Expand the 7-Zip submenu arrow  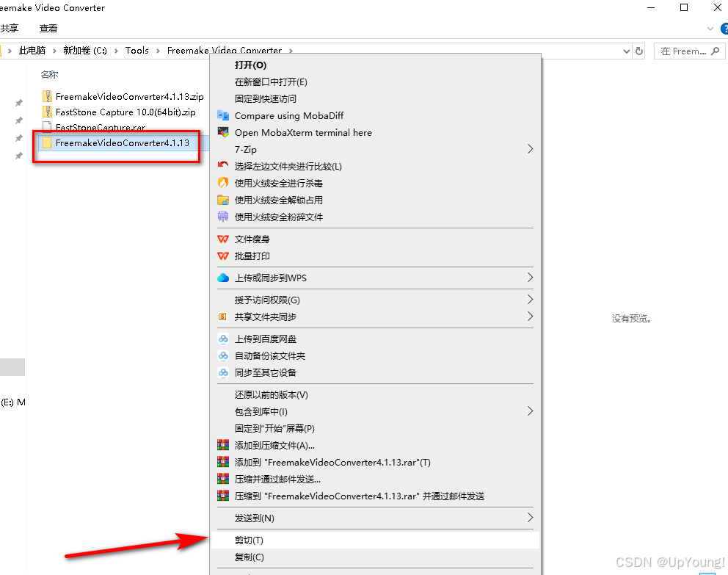530,149
